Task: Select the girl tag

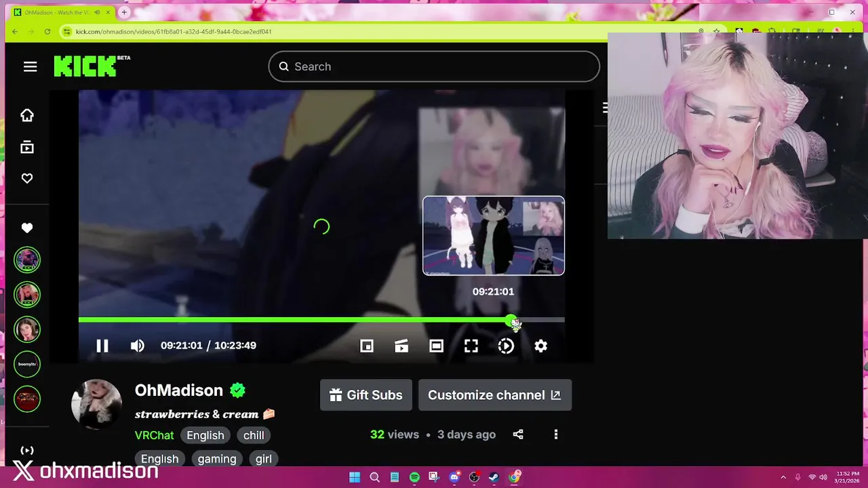Action: point(264,459)
